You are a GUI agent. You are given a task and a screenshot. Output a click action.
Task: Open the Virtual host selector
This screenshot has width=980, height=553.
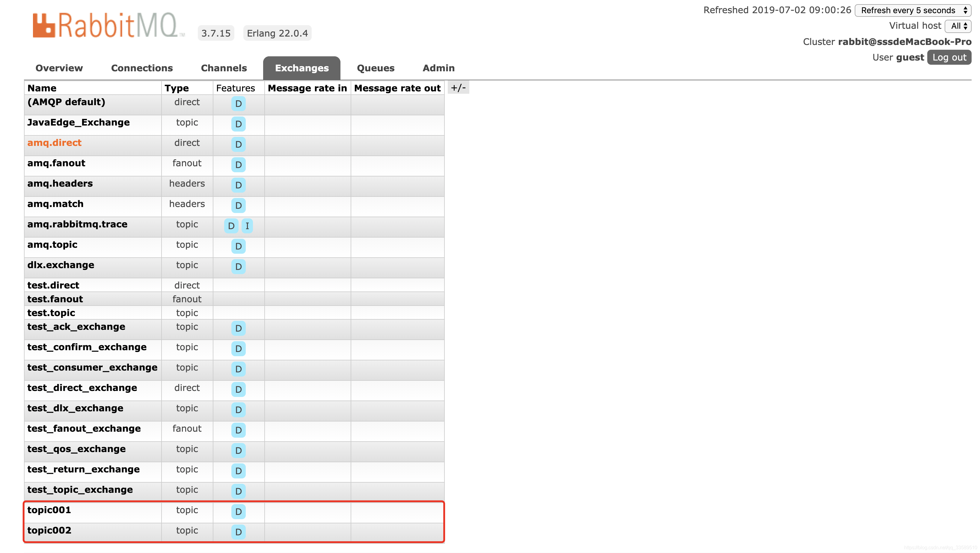(x=958, y=26)
